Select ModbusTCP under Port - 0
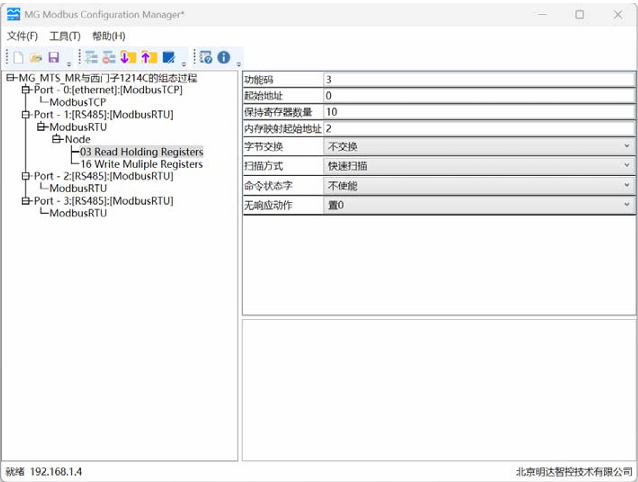 tap(78, 102)
